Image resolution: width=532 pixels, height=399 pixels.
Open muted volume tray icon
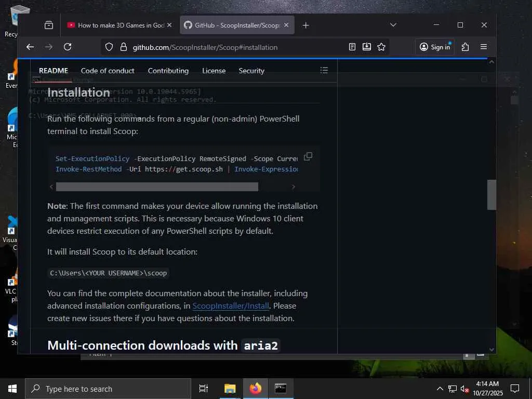(464, 389)
